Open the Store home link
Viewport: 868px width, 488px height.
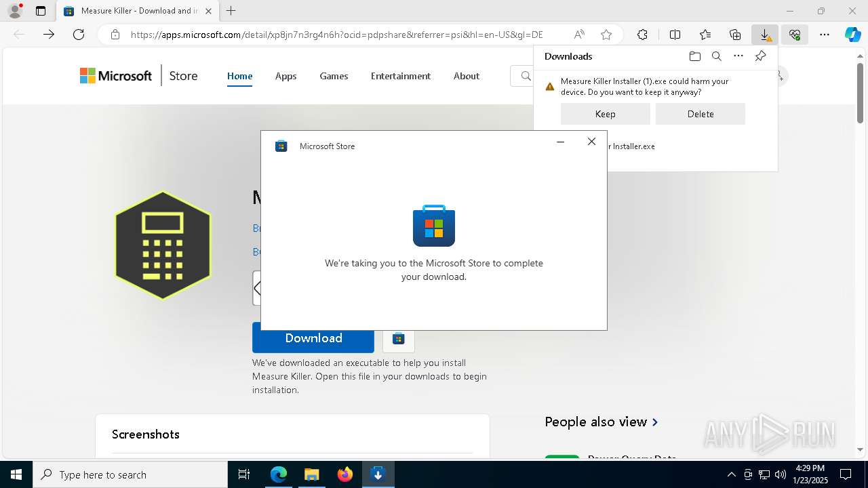(183, 76)
